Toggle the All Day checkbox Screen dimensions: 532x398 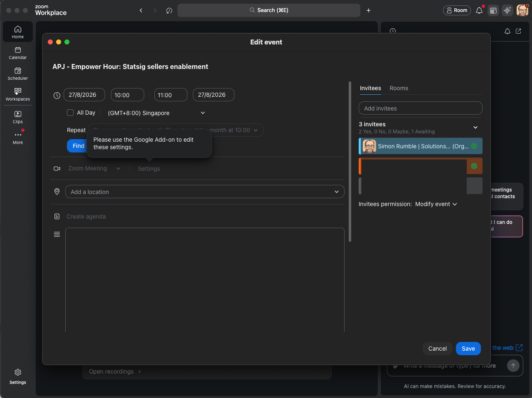click(x=70, y=113)
